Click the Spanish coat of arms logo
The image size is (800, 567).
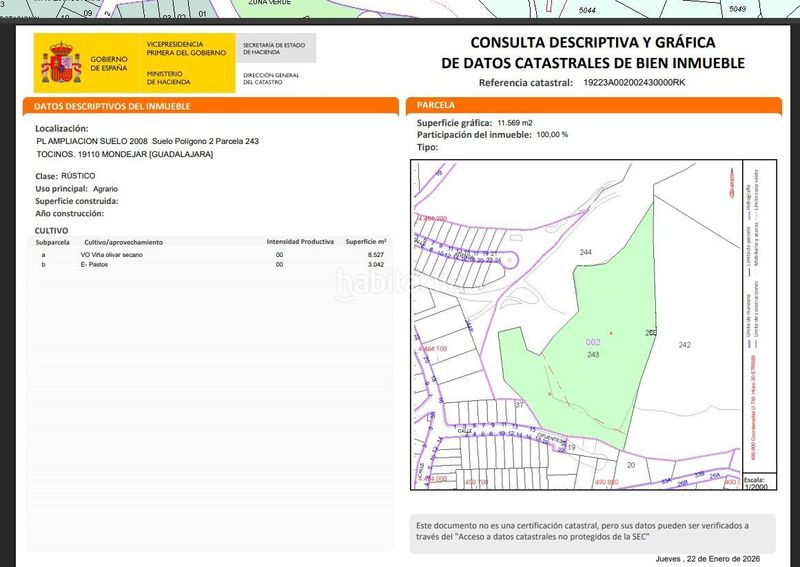61,63
